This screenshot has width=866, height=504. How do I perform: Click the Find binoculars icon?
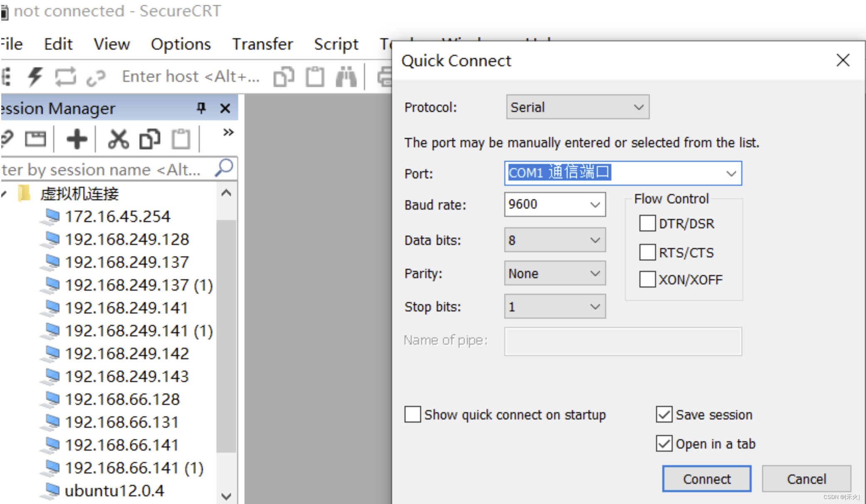(x=346, y=77)
